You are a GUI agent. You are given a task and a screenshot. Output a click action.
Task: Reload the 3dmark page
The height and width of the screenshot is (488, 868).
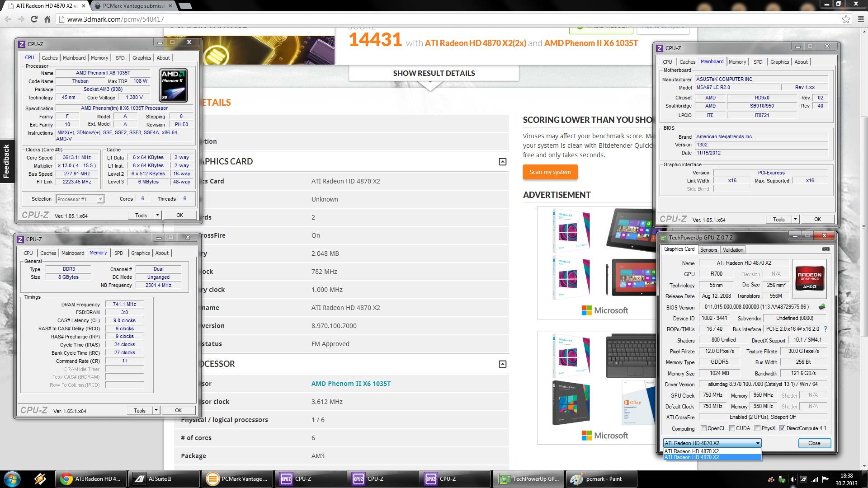coord(34,19)
